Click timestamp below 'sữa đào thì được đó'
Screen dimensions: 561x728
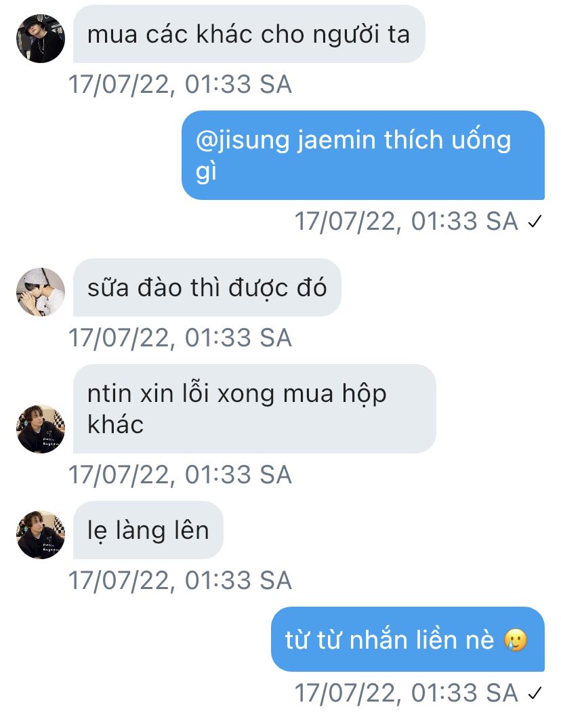(x=180, y=338)
